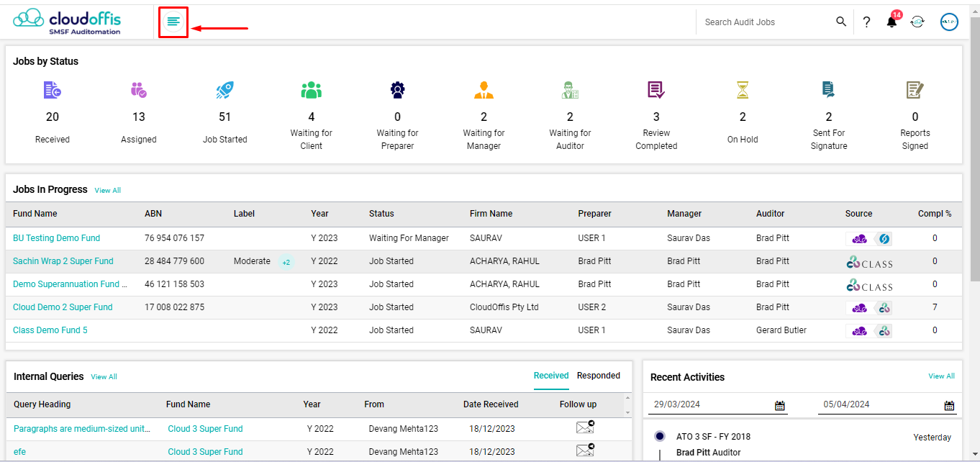Open calendar for the 05/04/2024 date
Screen dimensions: 980x462
(x=949, y=405)
